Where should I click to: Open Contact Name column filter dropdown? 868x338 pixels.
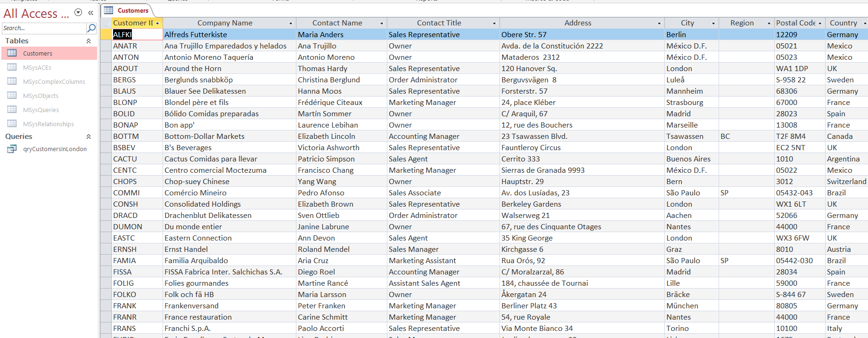click(382, 23)
